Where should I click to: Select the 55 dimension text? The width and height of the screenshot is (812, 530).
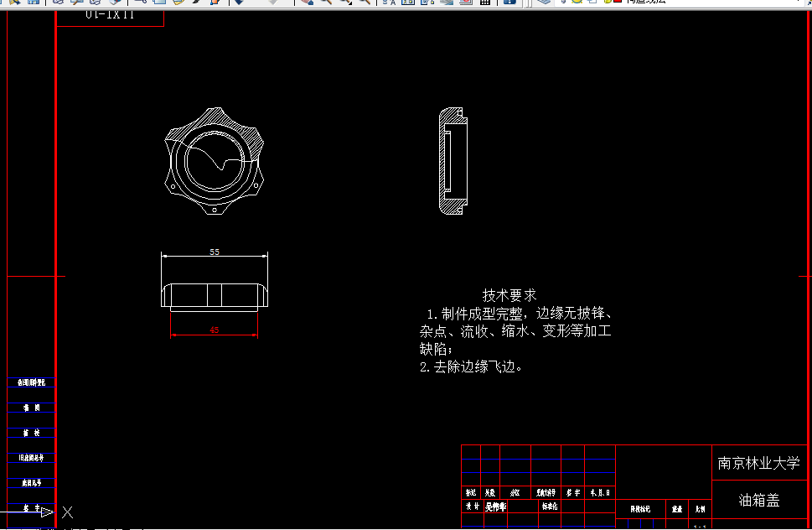coord(215,252)
